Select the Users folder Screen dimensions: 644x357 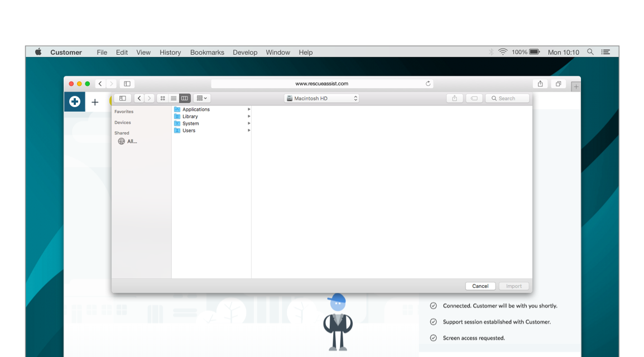(212, 131)
